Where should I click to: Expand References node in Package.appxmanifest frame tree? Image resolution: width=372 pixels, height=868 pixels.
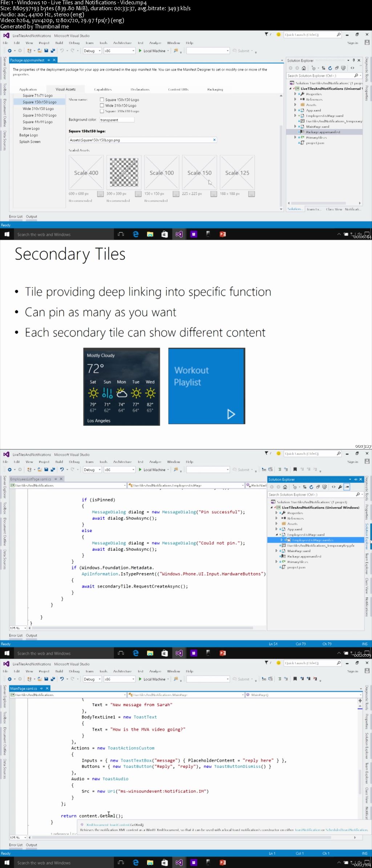coord(295,99)
